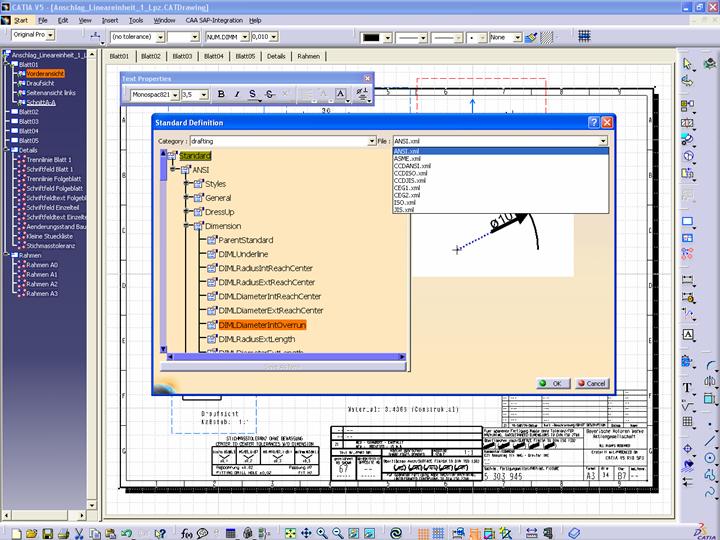Select ParentStandard node in the tree
Screen dimensions: 720x540
tap(246, 240)
